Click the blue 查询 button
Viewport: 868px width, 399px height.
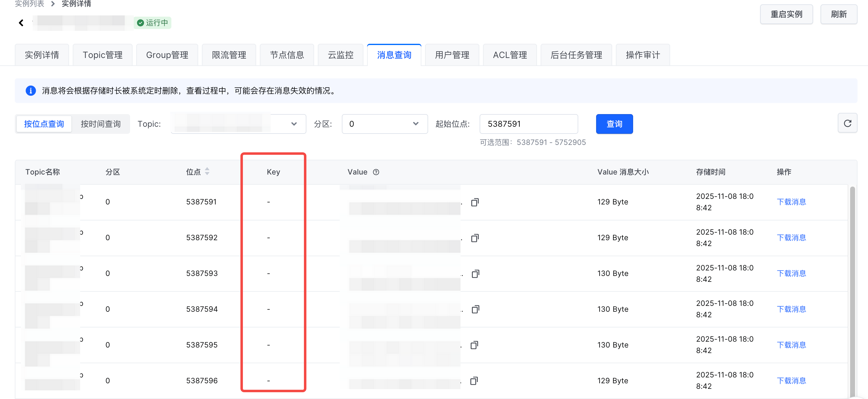(614, 124)
